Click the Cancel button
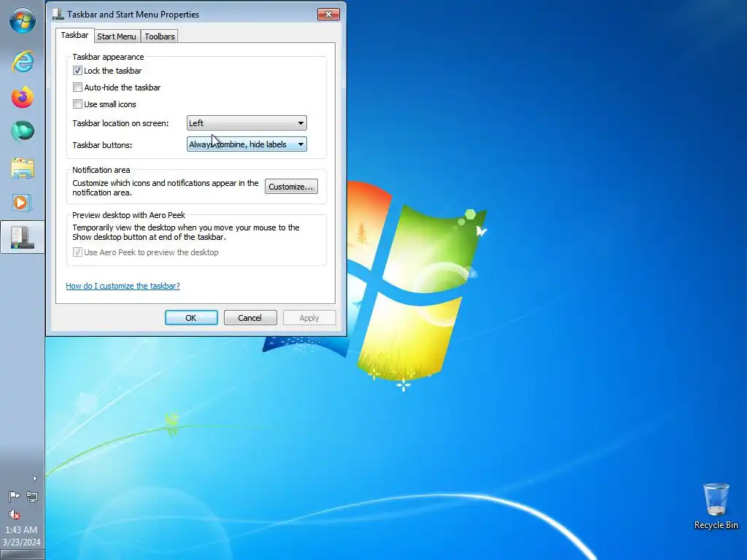Screen dimensions: 747x560 coord(250,318)
